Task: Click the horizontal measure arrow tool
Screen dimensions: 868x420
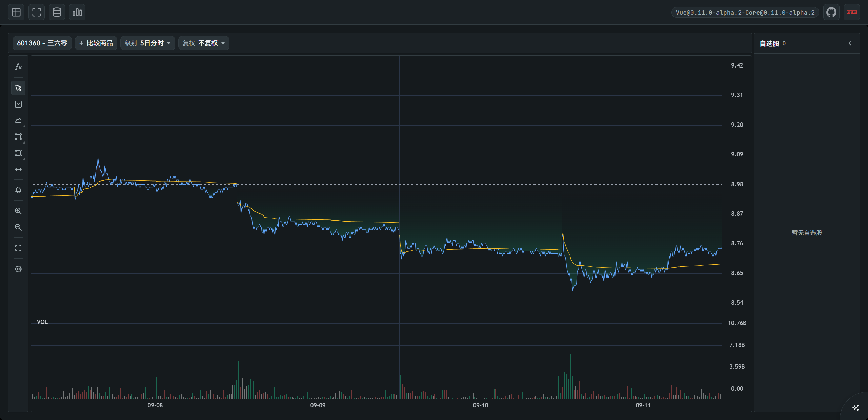Action: click(18, 169)
